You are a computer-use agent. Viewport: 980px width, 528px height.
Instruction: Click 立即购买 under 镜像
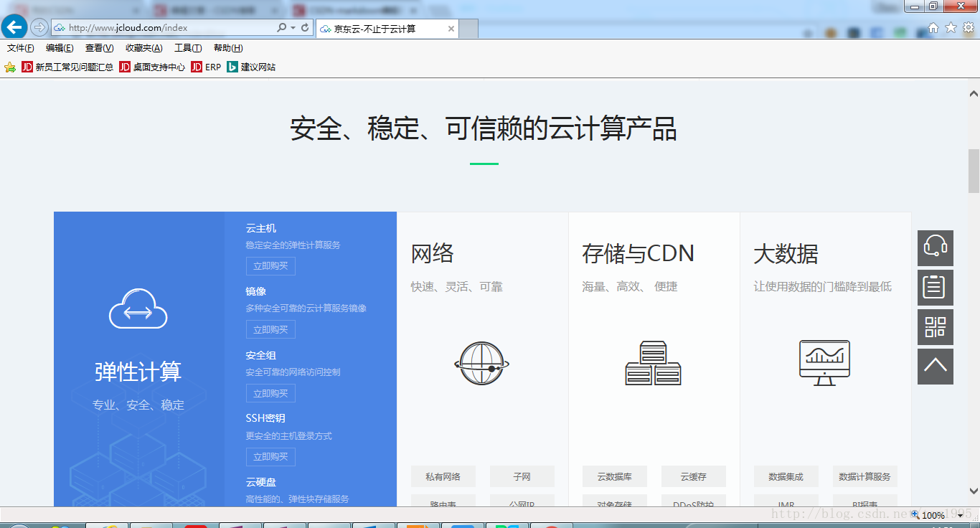point(270,329)
